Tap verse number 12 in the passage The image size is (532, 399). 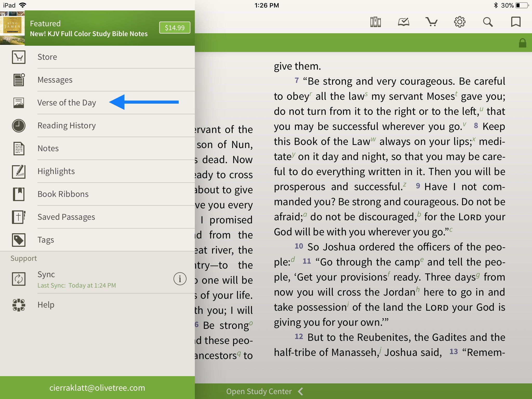(x=299, y=336)
